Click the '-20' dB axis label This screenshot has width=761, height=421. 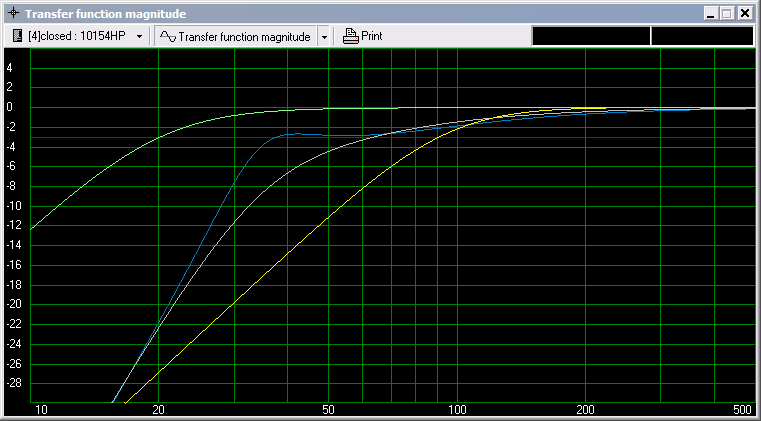13,304
